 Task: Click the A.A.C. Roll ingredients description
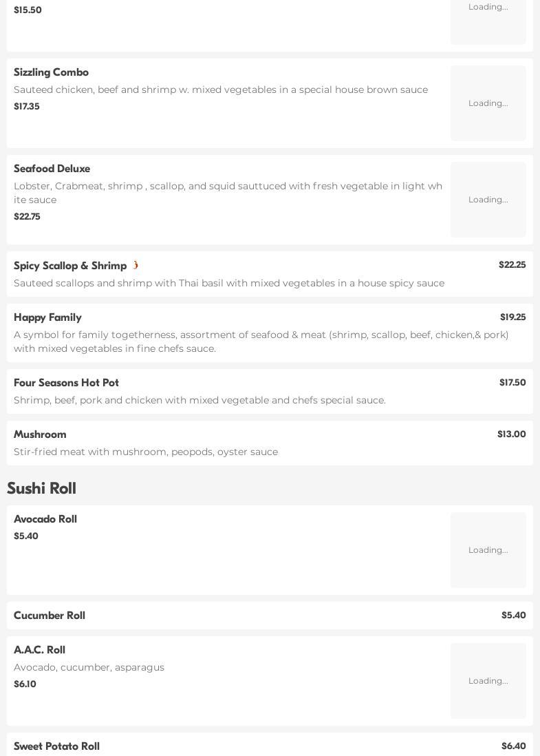89,667
